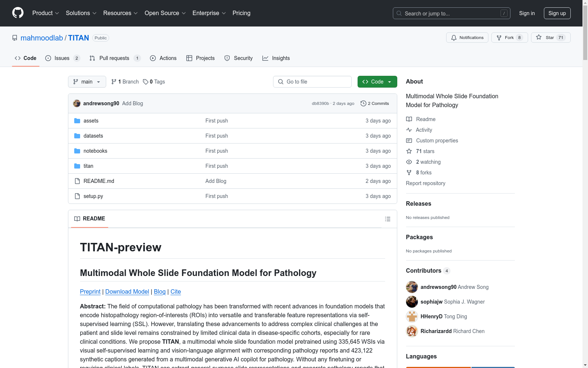Click the page vertical scrollbar
This screenshot has width=588, height=368.
click(x=585, y=184)
